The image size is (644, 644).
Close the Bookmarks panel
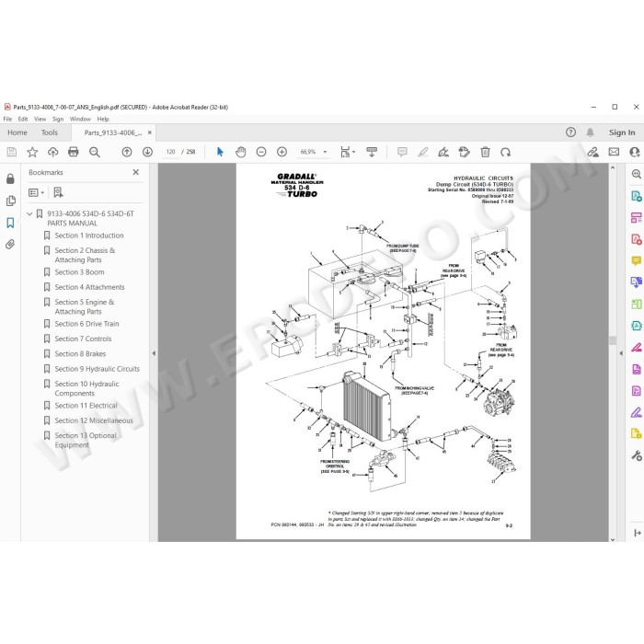click(x=136, y=172)
